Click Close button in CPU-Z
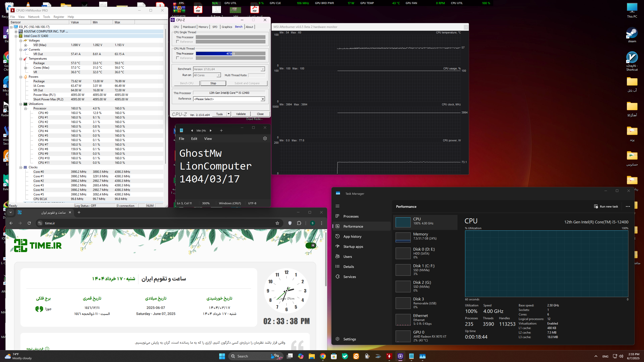This screenshot has height=362, width=644. point(260,114)
